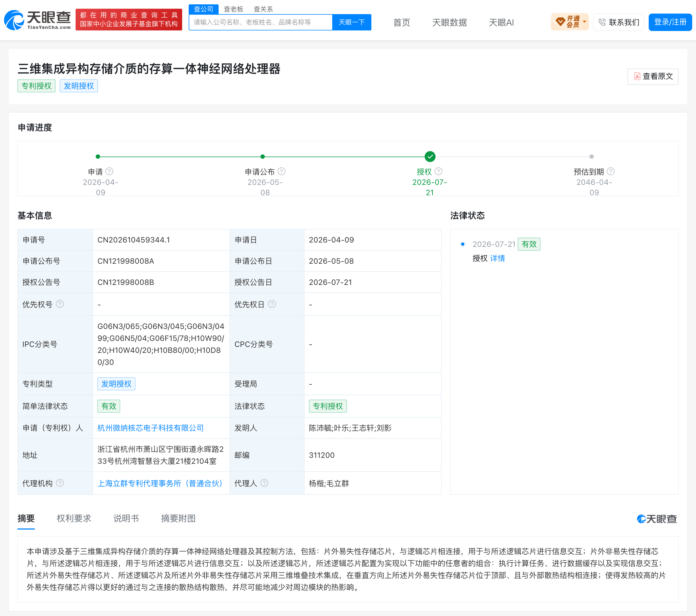Switch to the 权利要求 tab

tap(74, 519)
